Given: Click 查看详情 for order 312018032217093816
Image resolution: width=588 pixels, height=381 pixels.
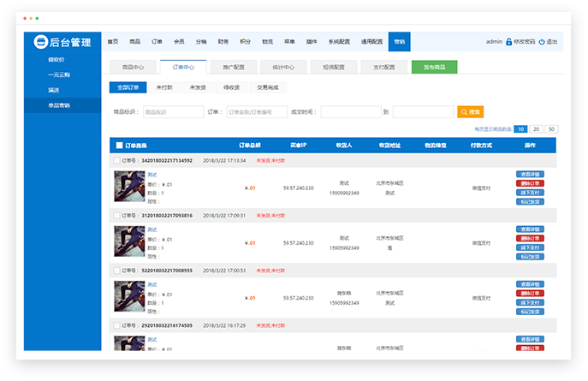Looking at the screenshot, I should tap(530, 229).
